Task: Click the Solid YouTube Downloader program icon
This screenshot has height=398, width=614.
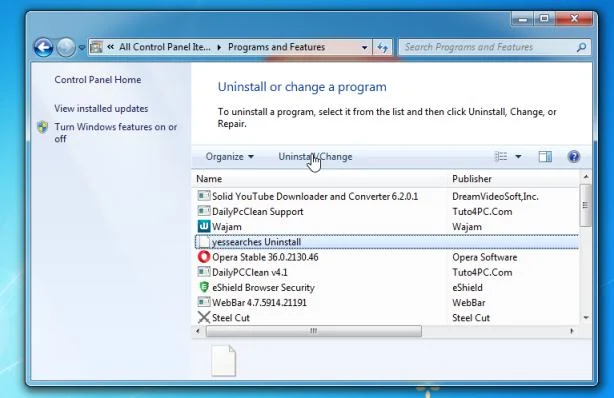Action: [204, 196]
